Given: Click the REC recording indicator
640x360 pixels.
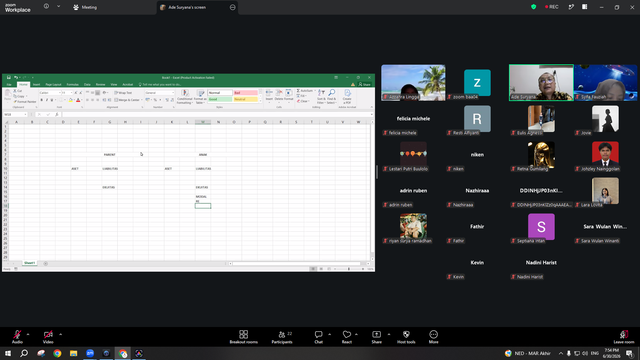Looking at the screenshot, I should 551,7.
